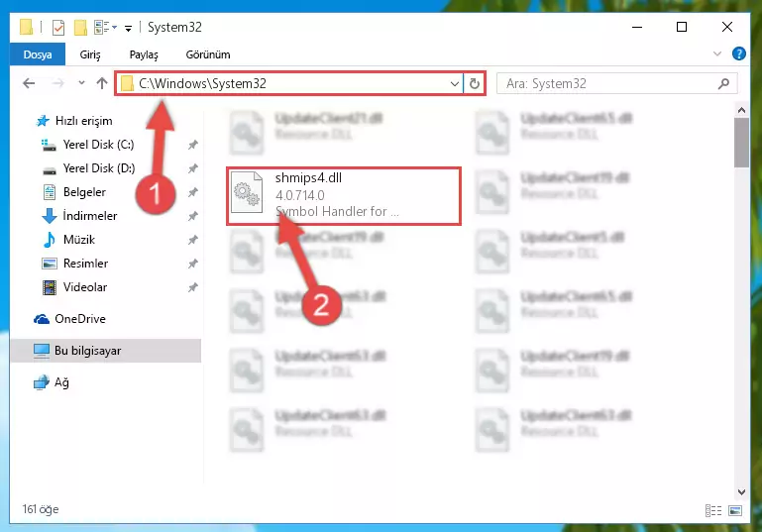This screenshot has height=532, width=762.
Task: Click the 161 öğe status text
Action: pos(41,509)
